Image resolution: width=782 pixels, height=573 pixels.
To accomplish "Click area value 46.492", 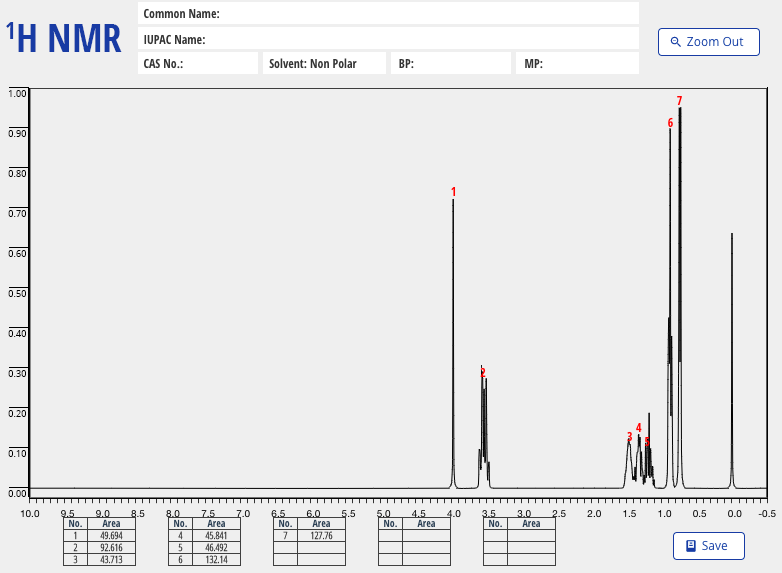I will [x=216, y=548].
